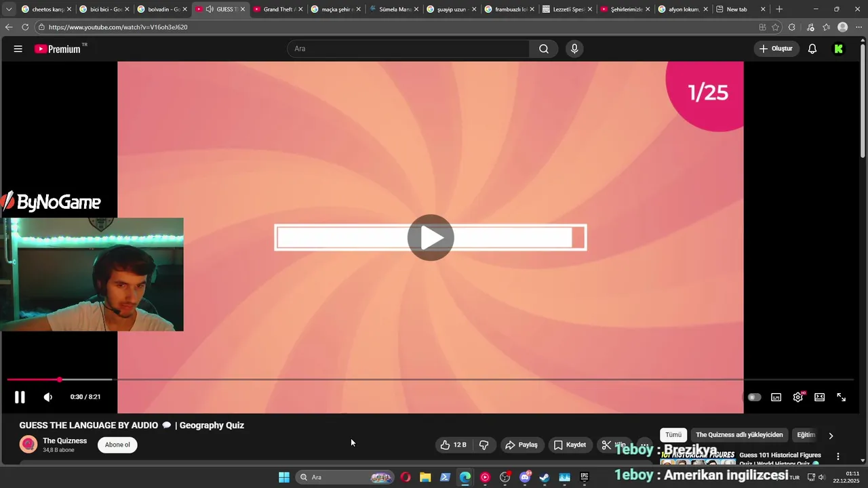
Task: Seek along the video progress bar
Action: point(431,380)
